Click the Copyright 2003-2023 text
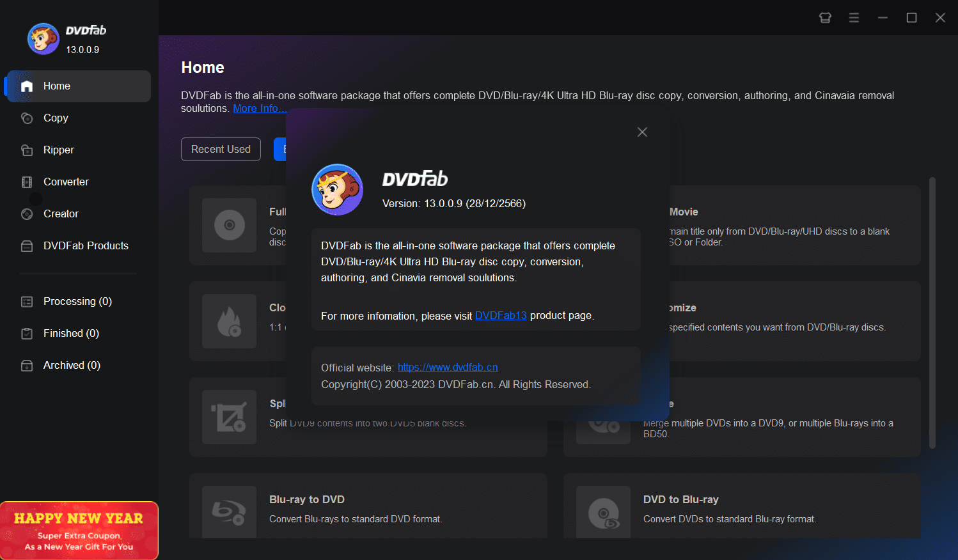This screenshot has width=958, height=560. point(456,385)
